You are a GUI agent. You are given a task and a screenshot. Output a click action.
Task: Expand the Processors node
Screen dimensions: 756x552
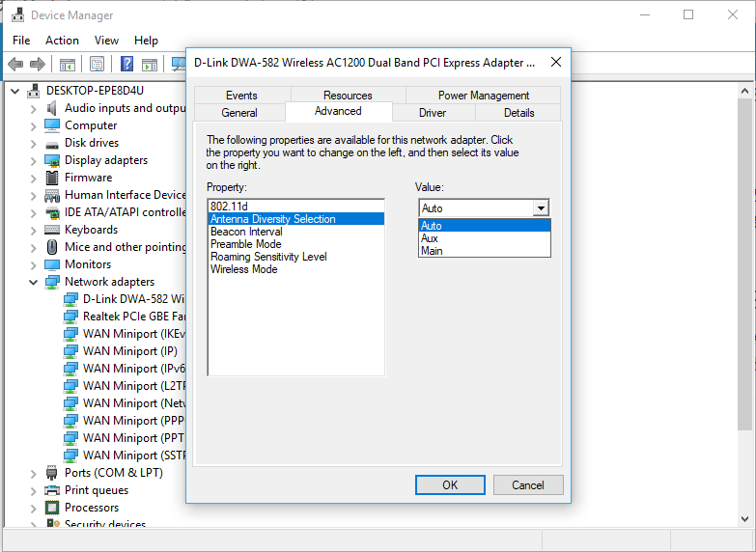pos(33,509)
